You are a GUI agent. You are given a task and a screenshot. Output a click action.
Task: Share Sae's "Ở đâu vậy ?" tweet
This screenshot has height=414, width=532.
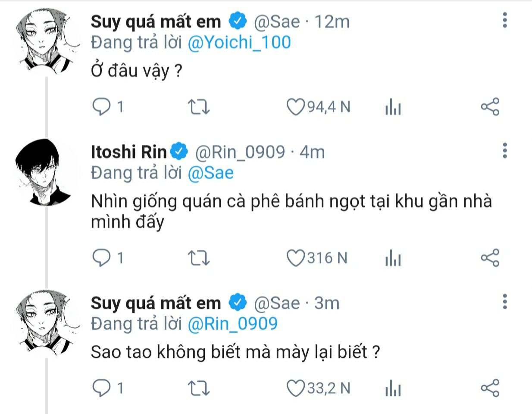490,107
